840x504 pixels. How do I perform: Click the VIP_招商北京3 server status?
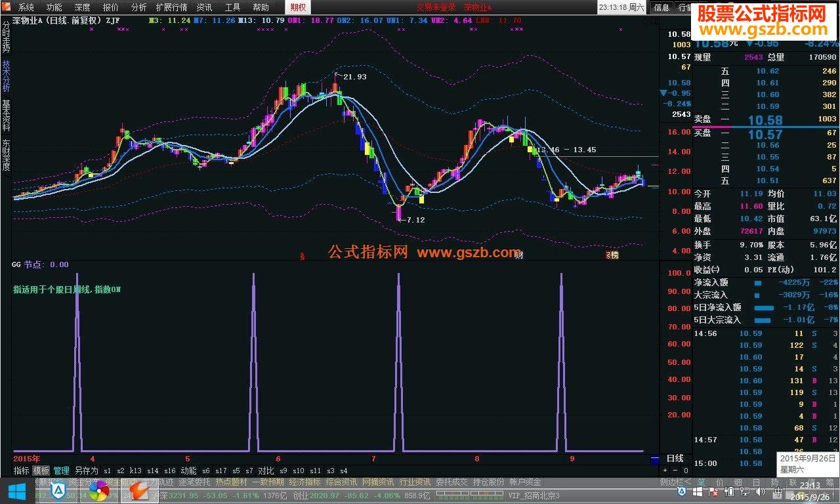click(x=534, y=495)
